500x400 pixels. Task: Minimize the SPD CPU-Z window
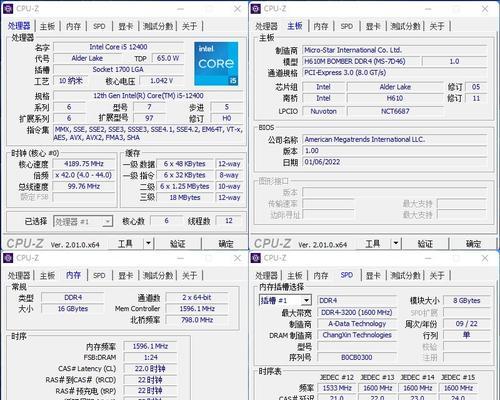428,258
